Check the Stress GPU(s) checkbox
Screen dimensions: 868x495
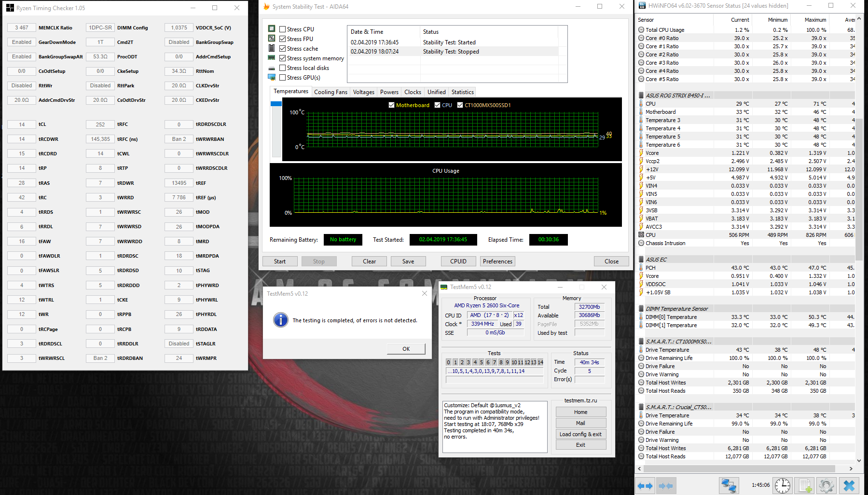tap(283, 77)
